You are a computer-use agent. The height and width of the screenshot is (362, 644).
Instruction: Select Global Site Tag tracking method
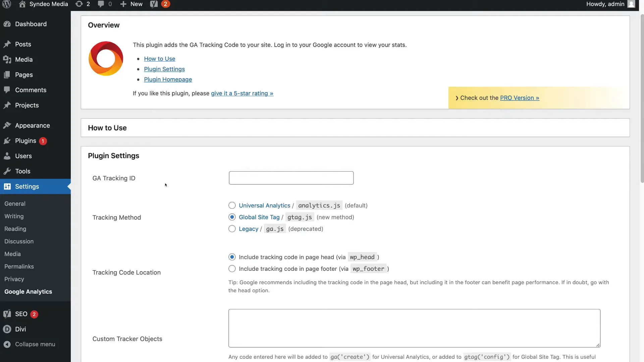232,217
